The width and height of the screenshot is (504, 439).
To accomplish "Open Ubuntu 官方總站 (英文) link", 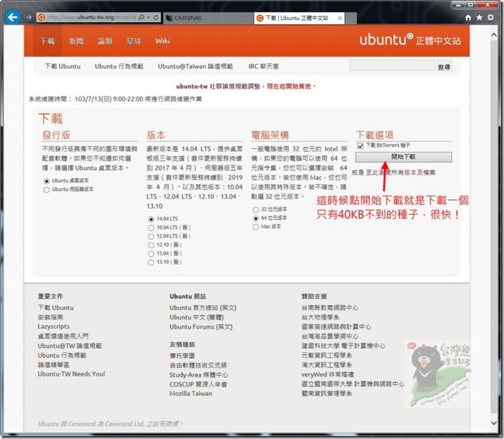I will tap(203, 307).
